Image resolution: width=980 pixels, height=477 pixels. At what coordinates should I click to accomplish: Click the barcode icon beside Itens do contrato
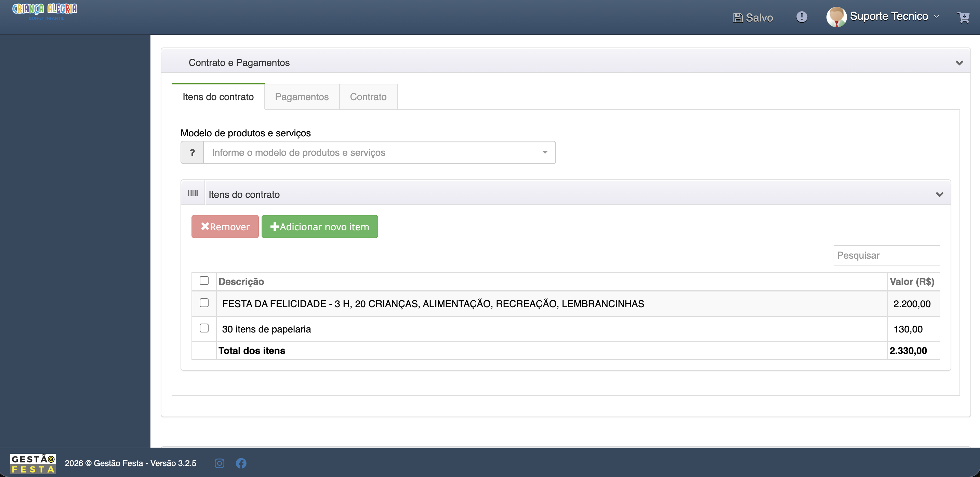pos(193,193)
